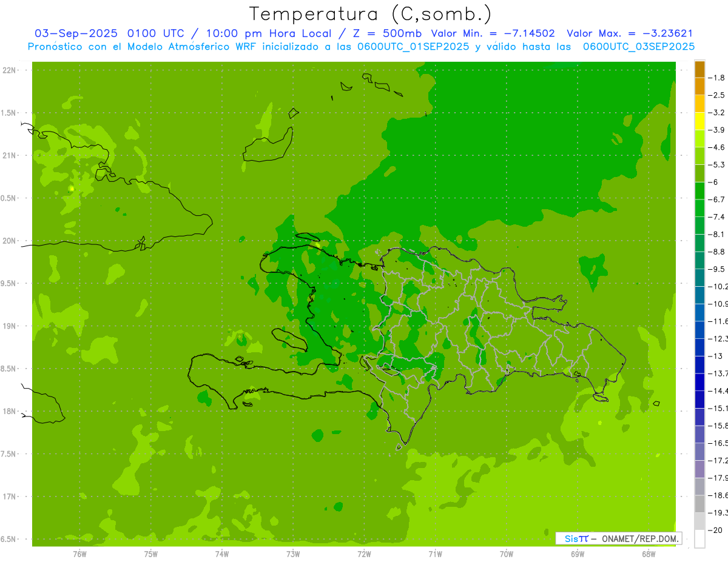
Task: Click the -18.6 colorbar value label
Action: click(718, 495)
